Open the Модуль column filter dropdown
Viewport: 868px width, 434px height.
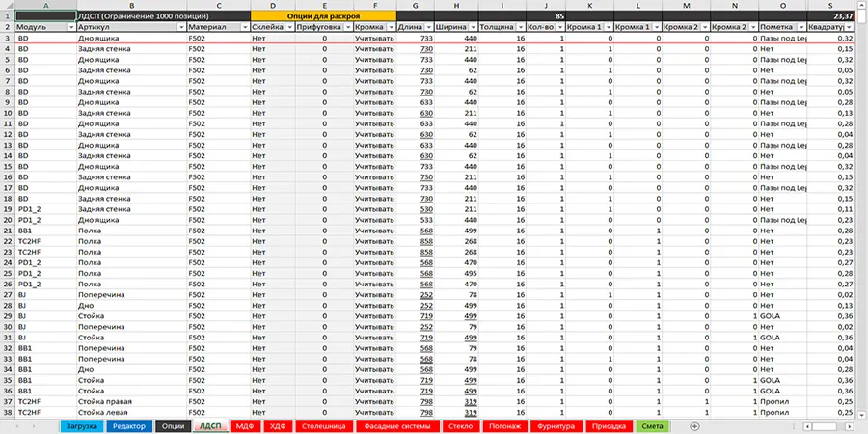(70, 28)
